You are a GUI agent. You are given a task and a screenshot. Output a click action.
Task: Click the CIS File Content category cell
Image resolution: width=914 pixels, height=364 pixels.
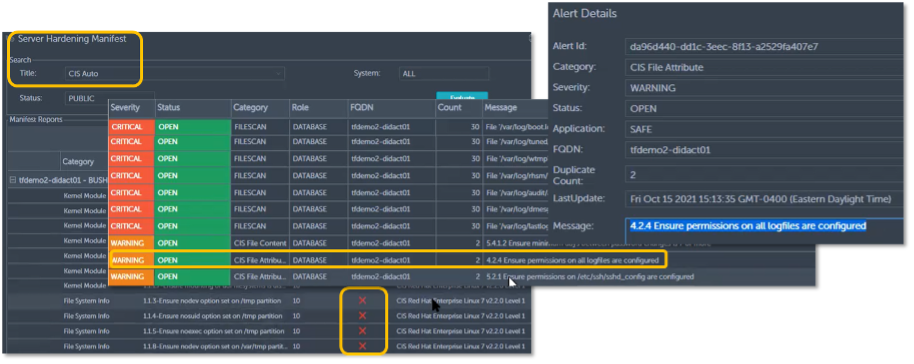260,243
